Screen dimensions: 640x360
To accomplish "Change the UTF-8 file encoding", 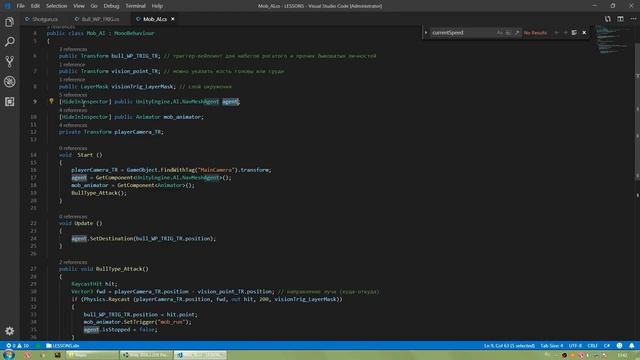I will [x=575, y=346].
